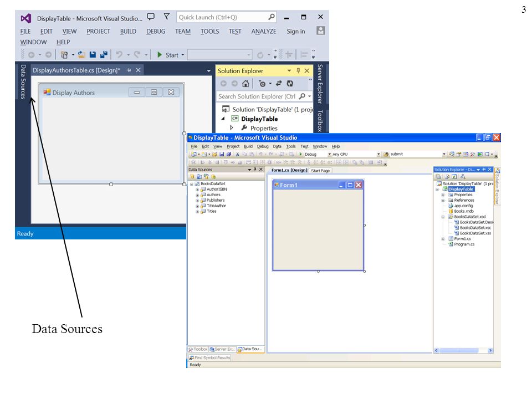Open the Debug configuration dropdown in lower window
Viewport: 532px width, 399px height.
click(x=329, y=154)
